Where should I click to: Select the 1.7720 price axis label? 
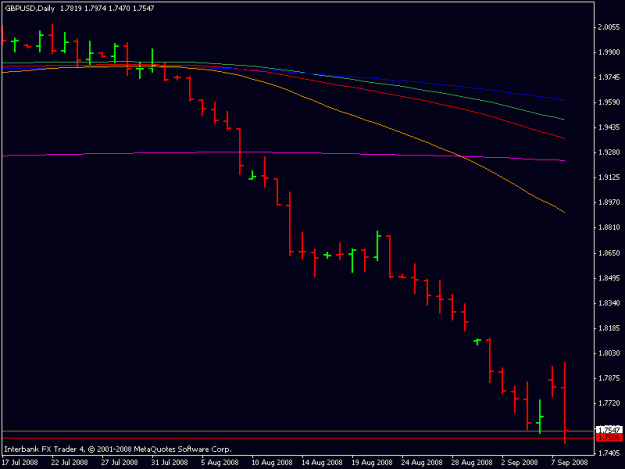click(x=609, y=404)
